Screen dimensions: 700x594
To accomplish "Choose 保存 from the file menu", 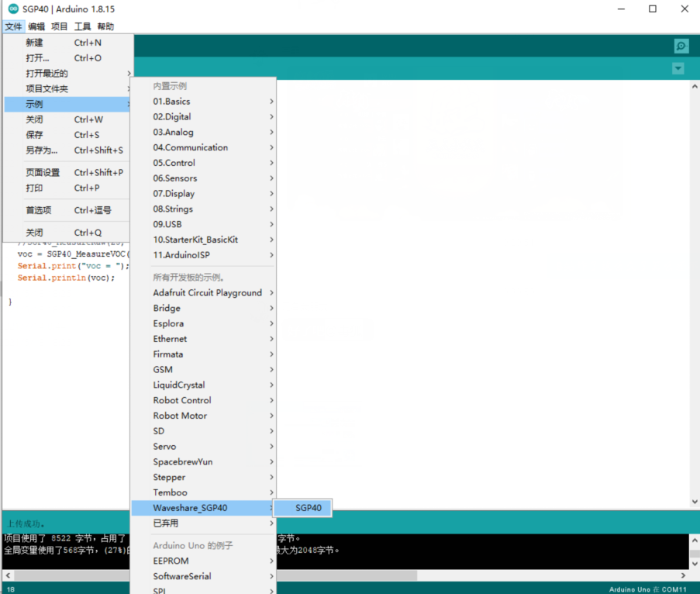I will 67,135.
